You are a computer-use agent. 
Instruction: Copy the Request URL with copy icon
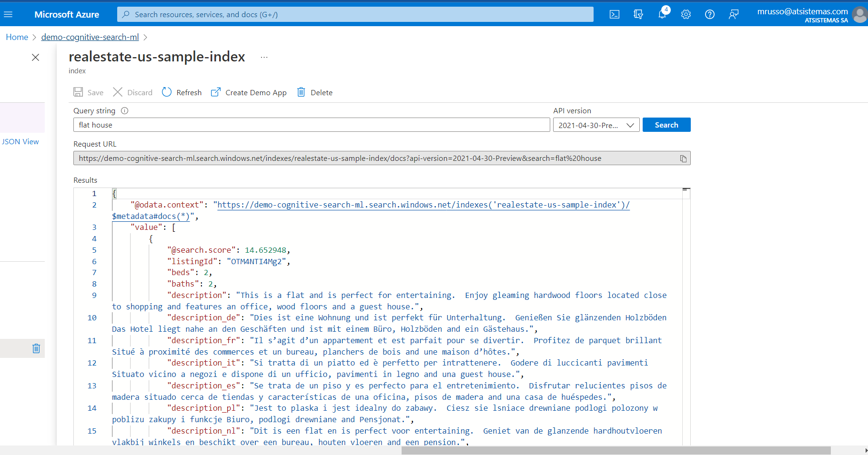683,158
